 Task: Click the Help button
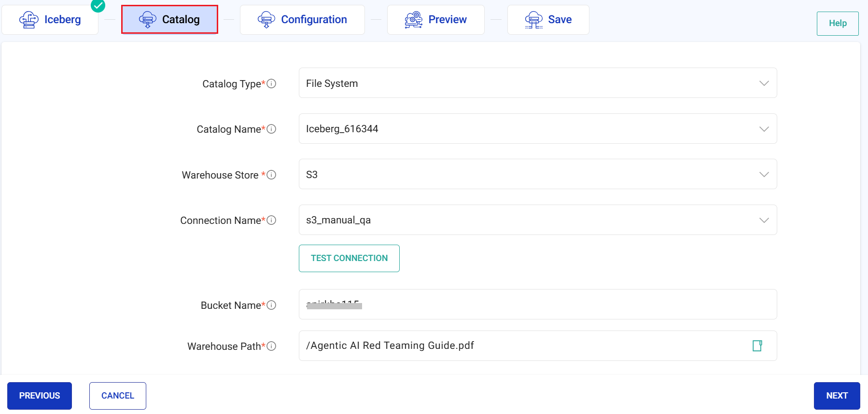(x=837, y=23)
